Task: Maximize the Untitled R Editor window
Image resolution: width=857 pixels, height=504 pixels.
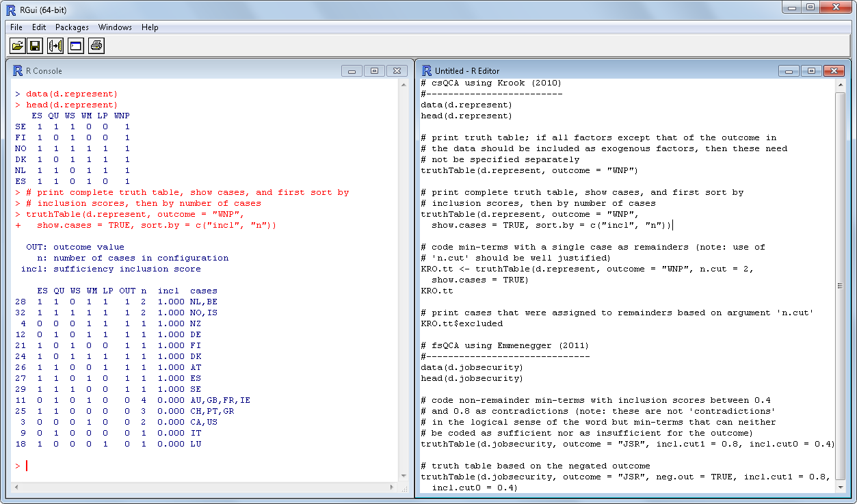Action: [x=811, y=71]
